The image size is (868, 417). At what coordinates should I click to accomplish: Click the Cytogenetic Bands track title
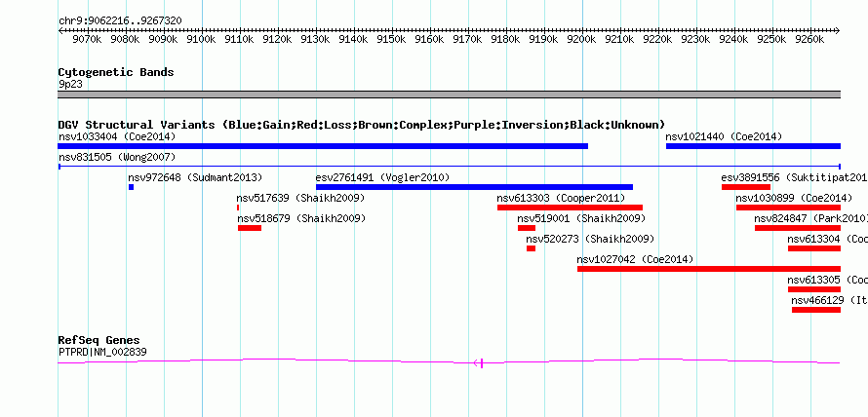(116, 72)
